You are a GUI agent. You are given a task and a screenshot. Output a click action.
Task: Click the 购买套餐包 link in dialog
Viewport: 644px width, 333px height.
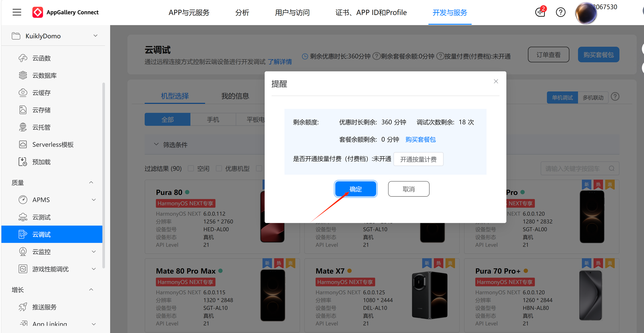pos(420,140)
